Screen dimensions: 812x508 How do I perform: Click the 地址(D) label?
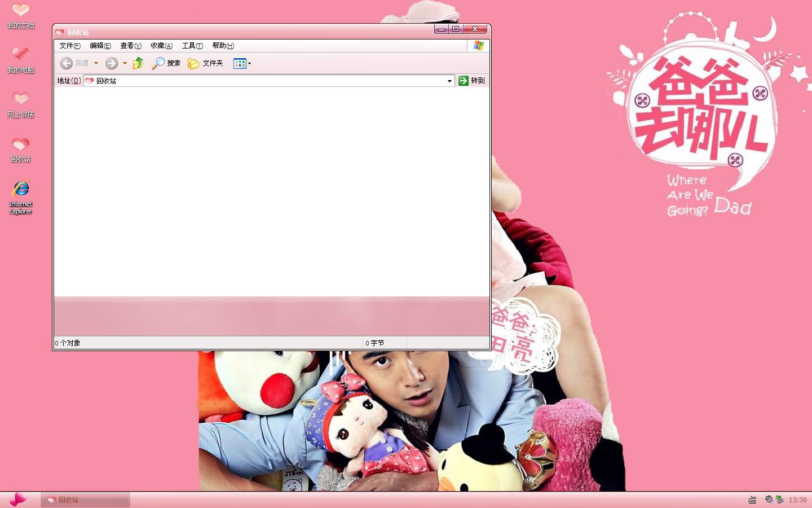[x=69, y=81]
